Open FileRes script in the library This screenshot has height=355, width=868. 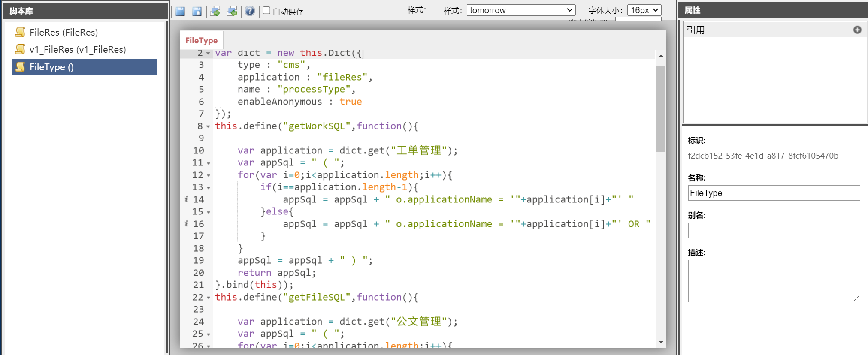click(64, 32)
